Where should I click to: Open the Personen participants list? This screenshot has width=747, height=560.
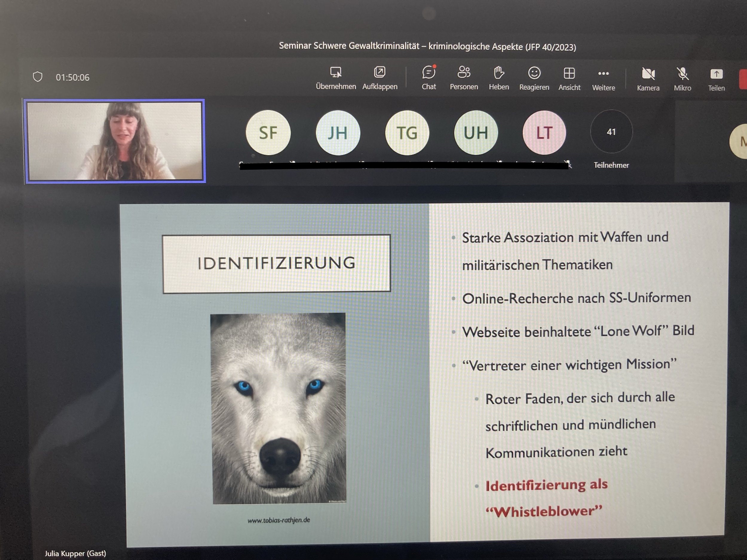(x=464, y=78)
